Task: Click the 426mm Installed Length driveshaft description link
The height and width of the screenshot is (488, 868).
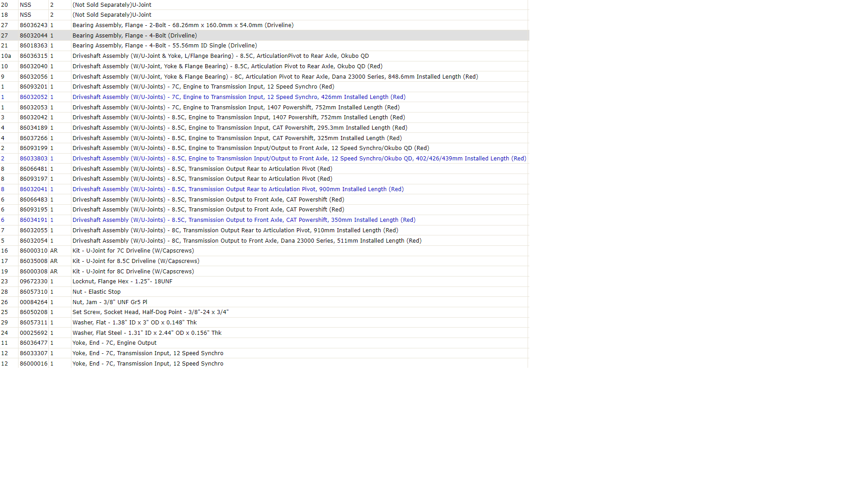Action: click(x=239, y=97)
